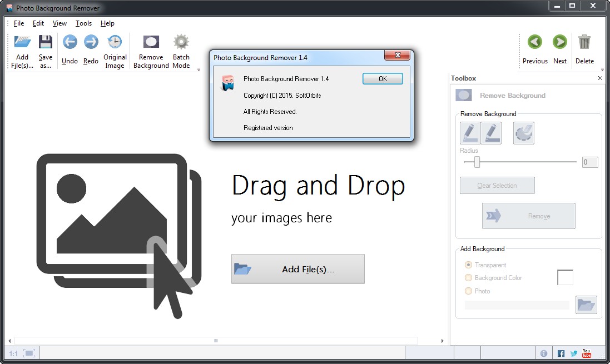Click the Add File(s) toolbar icon
Image resolution: width=610 pixels, height=364 pixels.
click(x=22, y=42)
